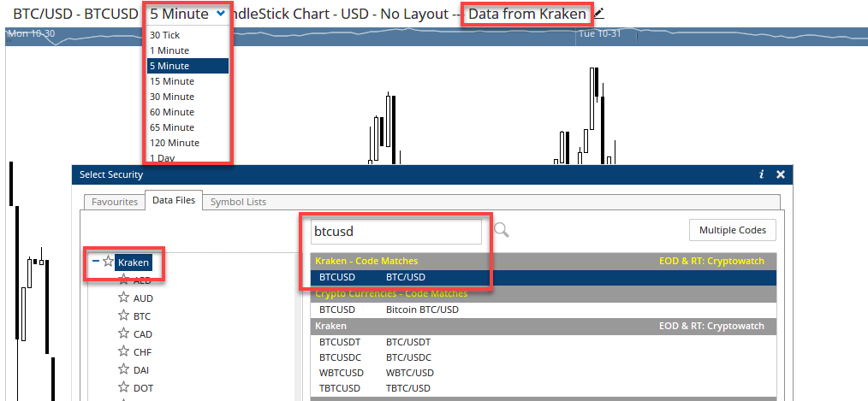Select the BTC tree item

(142, 316)
